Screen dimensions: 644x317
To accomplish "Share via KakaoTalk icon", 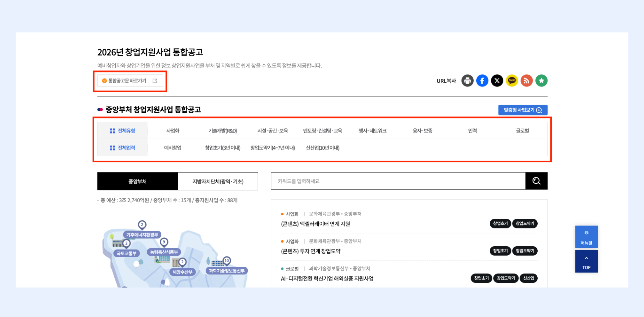I will pyautogui.click(x=512, y=81).
